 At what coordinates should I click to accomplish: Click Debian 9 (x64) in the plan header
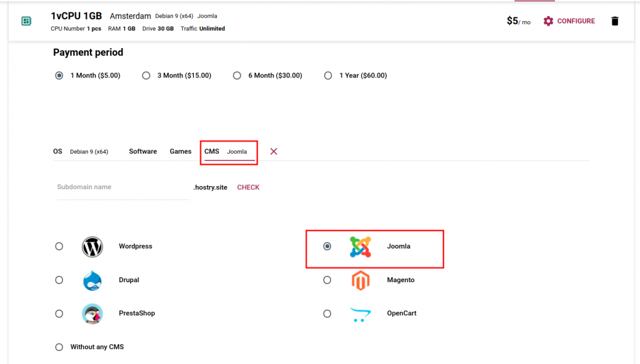pyautogui.click(x=174, y=16)
